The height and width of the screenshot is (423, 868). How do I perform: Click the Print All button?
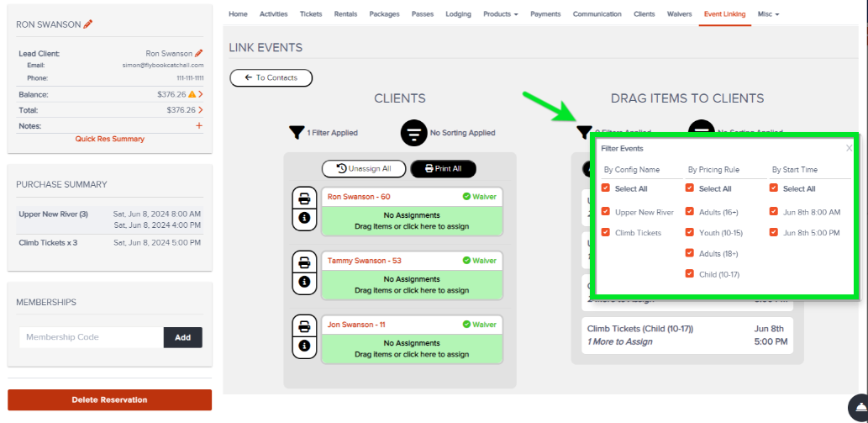(444, 169)
